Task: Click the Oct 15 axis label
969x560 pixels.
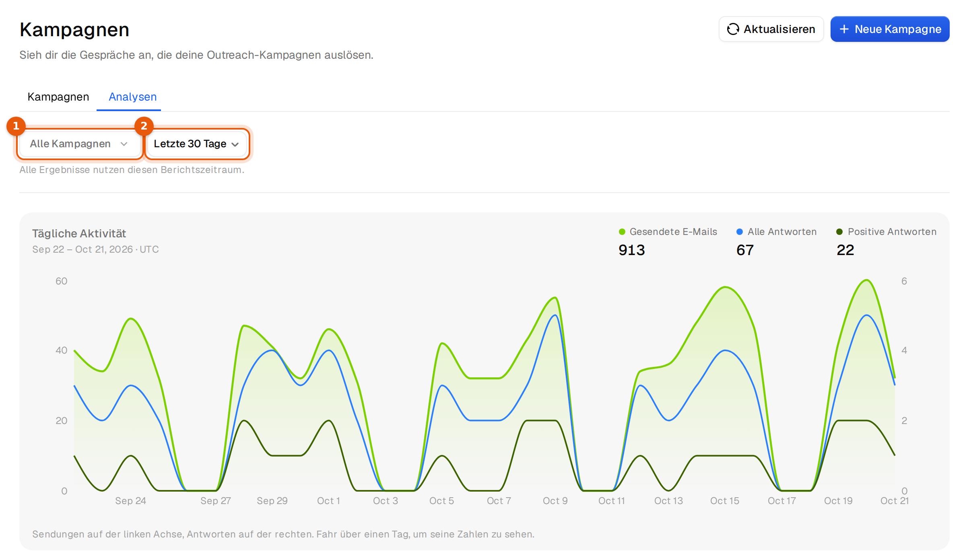Action: 724,501
